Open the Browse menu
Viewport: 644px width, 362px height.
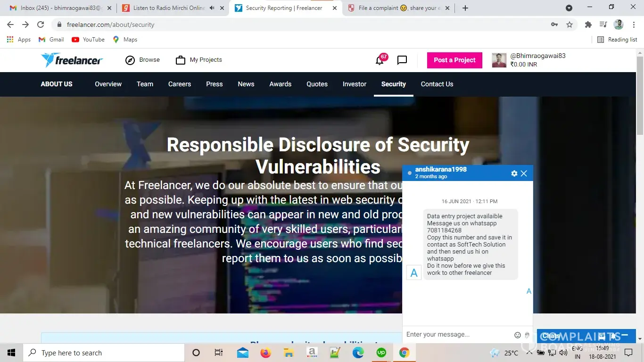point(142,60)
